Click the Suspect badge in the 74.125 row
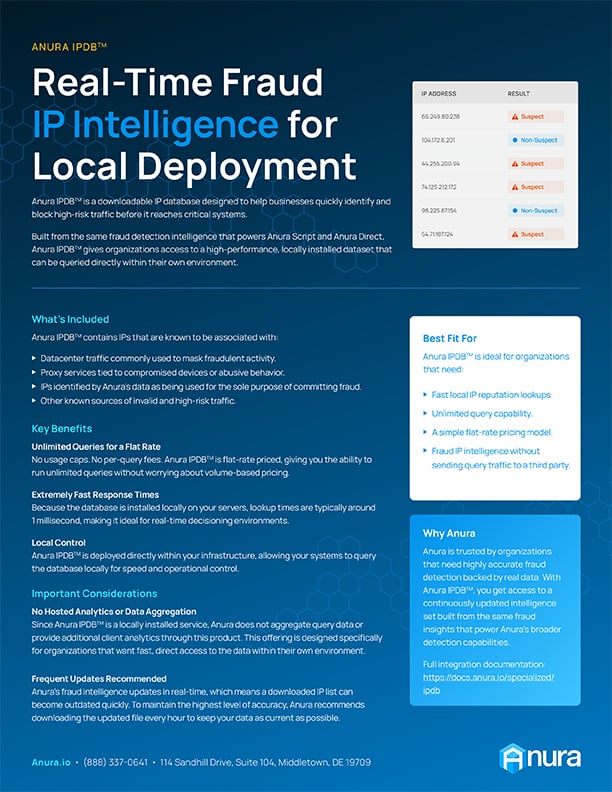 tap(536, 187)
